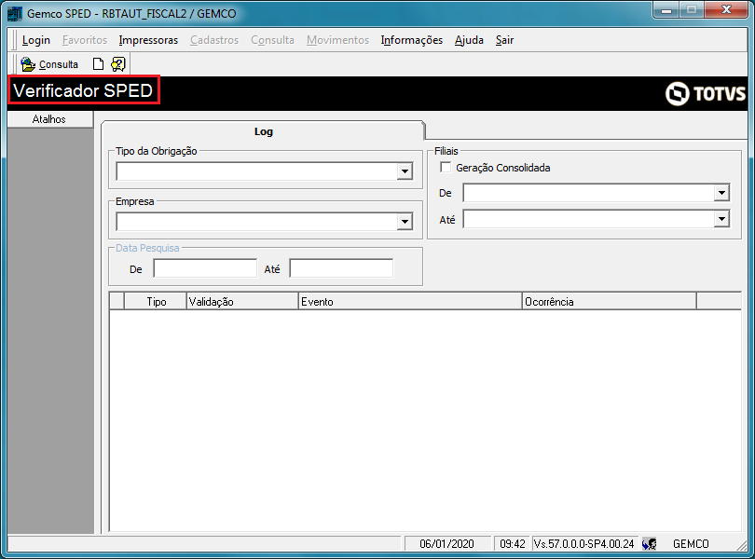The image size is (755, 560).
Task: Click the Sair menu item
Action: pyautogui.click(x=504, y=40)
